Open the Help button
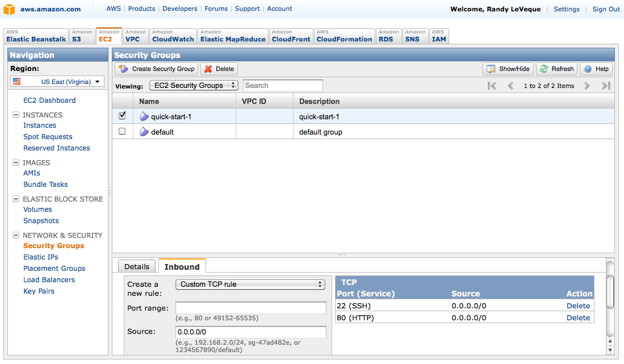 tap(596, 69)
